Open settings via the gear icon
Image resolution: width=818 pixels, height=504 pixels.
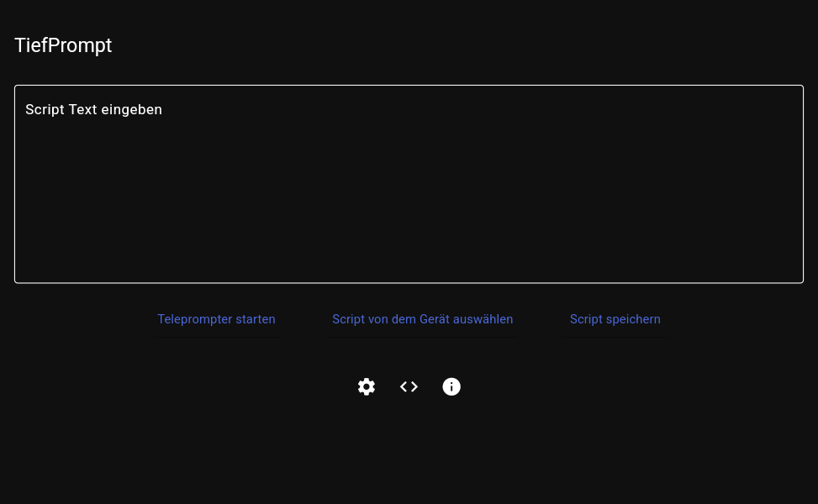coord(367,386)
